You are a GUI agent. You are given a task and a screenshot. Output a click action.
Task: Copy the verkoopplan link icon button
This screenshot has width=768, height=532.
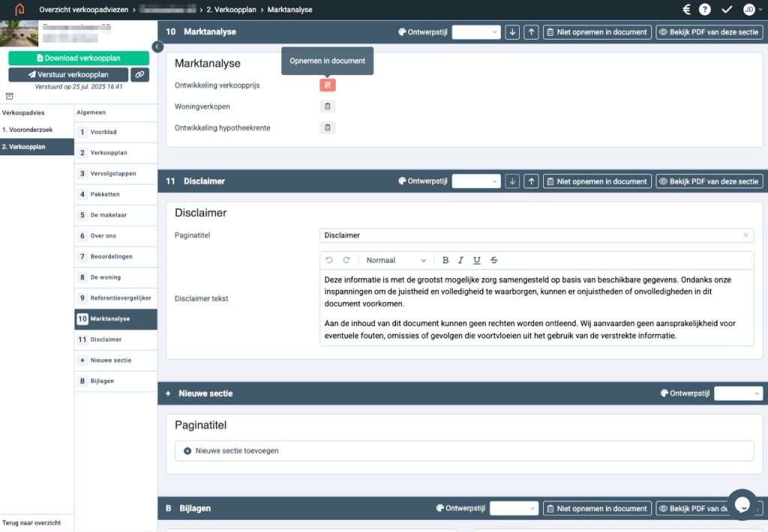pyautogui.click(x=139, y=74)
